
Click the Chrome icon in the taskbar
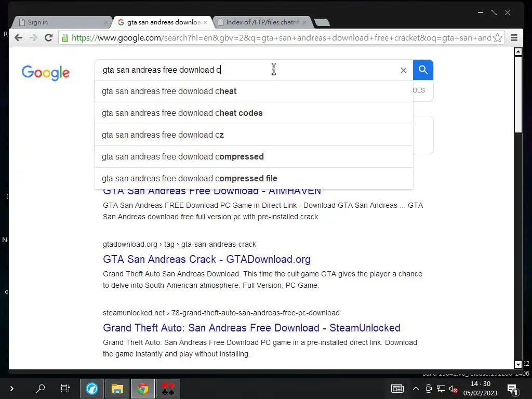[143, 389]
